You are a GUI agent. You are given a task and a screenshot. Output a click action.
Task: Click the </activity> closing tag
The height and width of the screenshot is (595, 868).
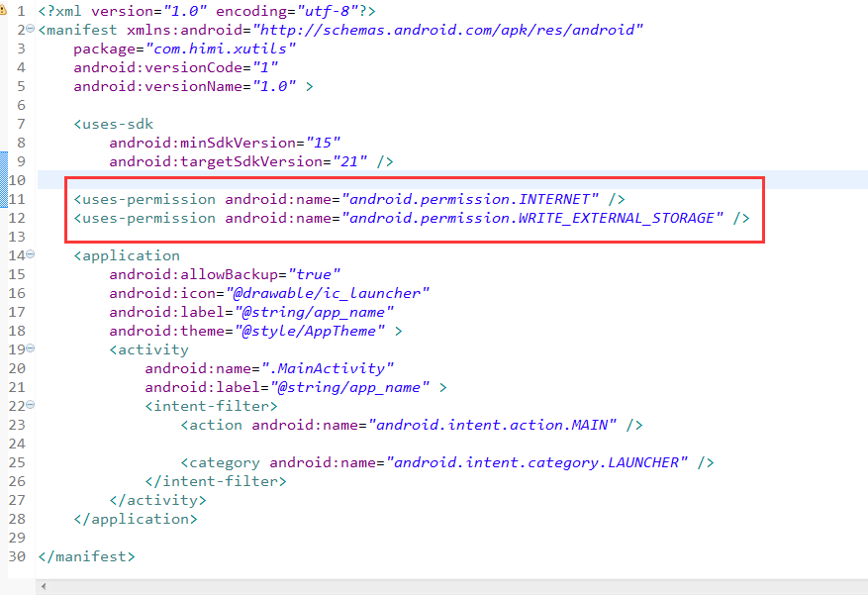click(157, 500)
